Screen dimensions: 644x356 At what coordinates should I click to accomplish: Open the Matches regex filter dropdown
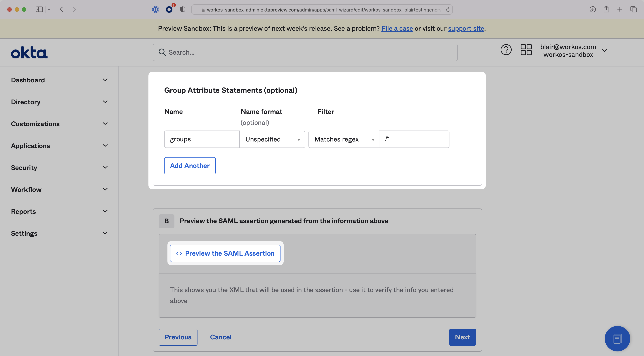coord(344,139)
